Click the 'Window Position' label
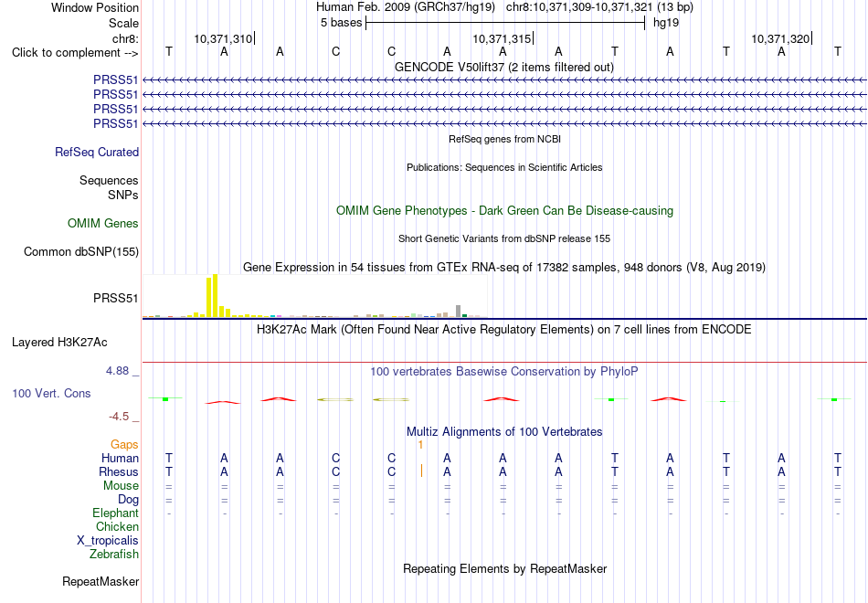868x603 pixels. tap(95, 7)
